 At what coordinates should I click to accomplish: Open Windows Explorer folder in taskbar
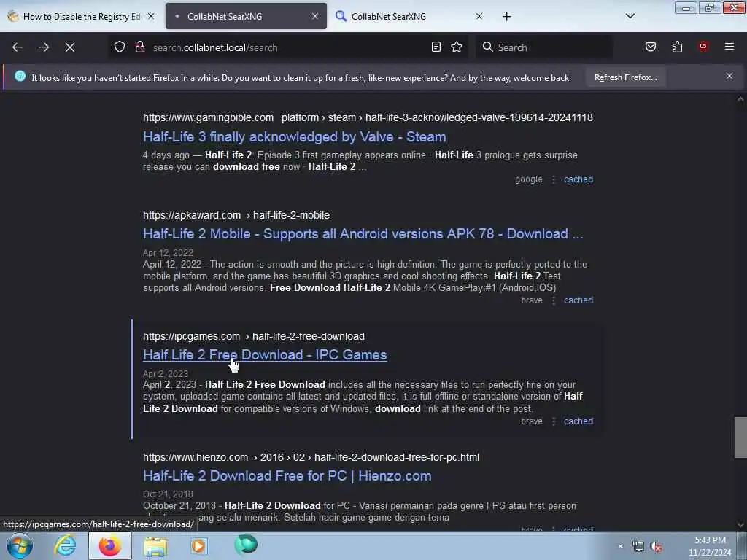coord(155,545)
